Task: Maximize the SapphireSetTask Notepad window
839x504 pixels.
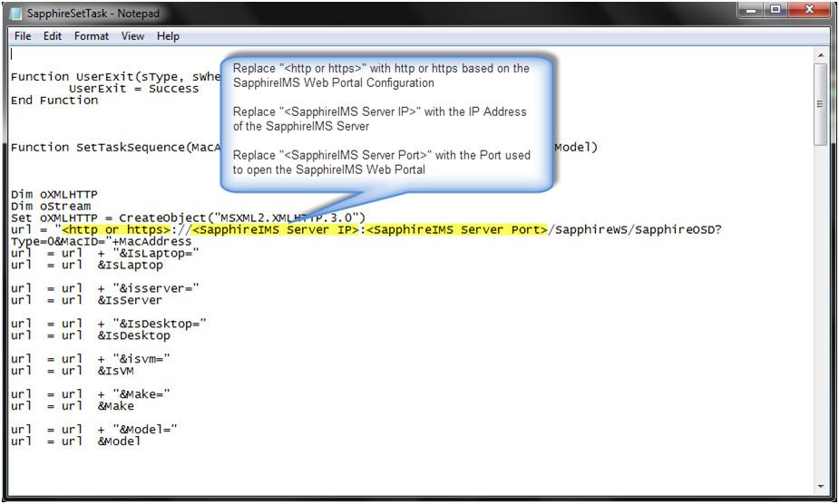Action: coord(776,11)
